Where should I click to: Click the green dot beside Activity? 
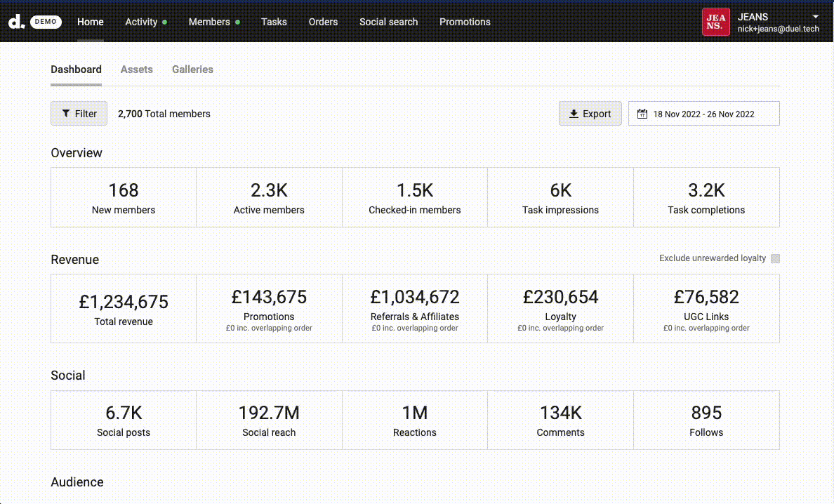point(165,22)
